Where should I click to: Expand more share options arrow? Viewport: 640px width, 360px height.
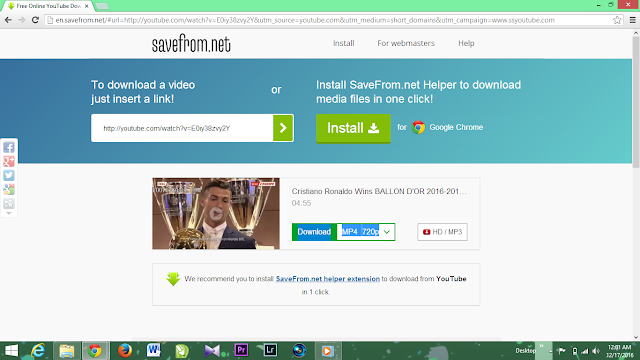coord(9,213)
